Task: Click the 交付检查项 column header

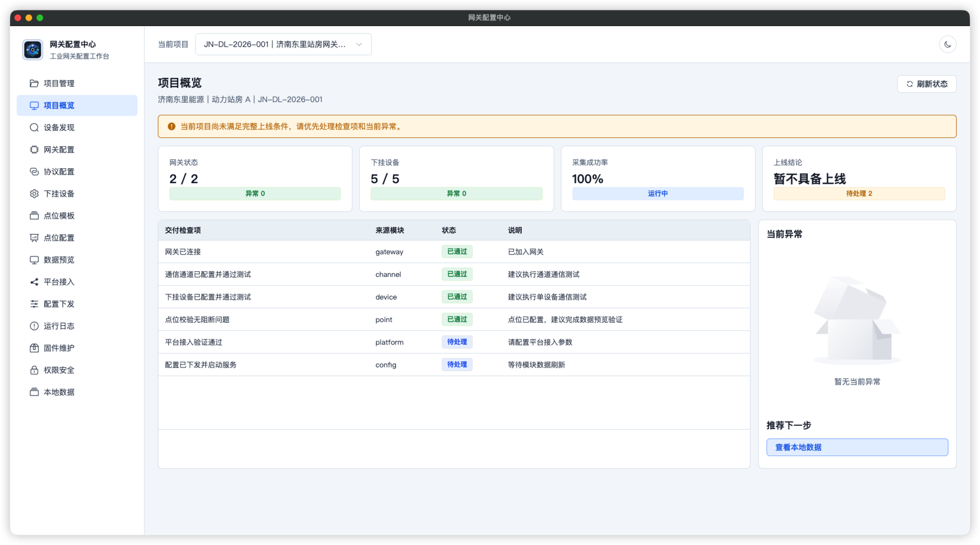Action: (183, 230)
